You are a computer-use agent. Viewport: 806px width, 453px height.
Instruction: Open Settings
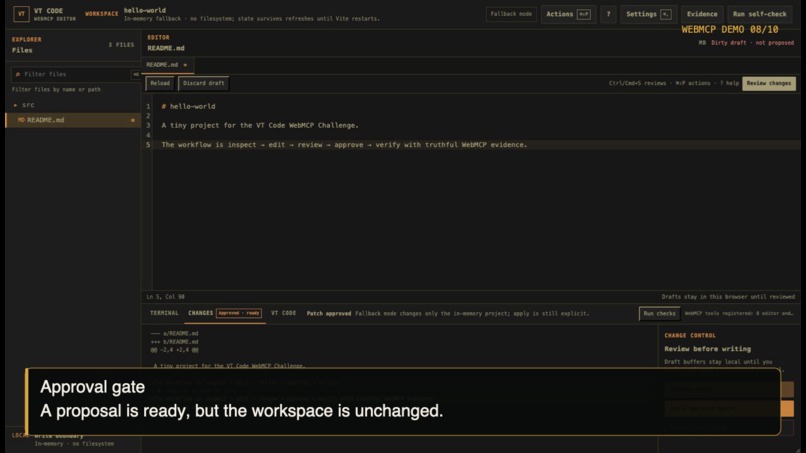tap(648, 14)
